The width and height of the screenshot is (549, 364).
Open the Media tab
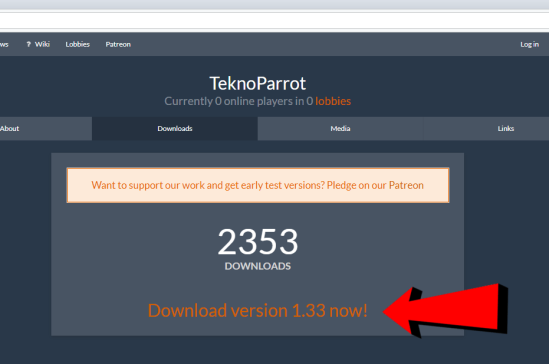[x=340, y=128]
